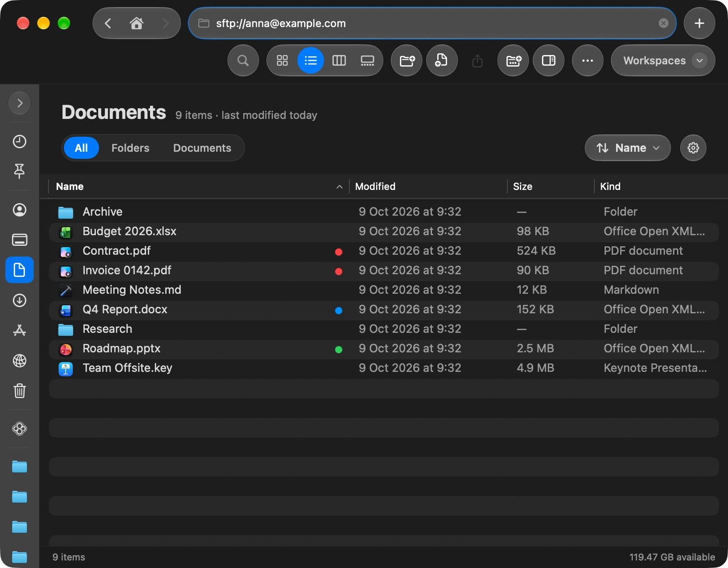Viewport: 728px width, 568px height.
Task: Click red tag on Contract.pdf
Action: [339, 252]
